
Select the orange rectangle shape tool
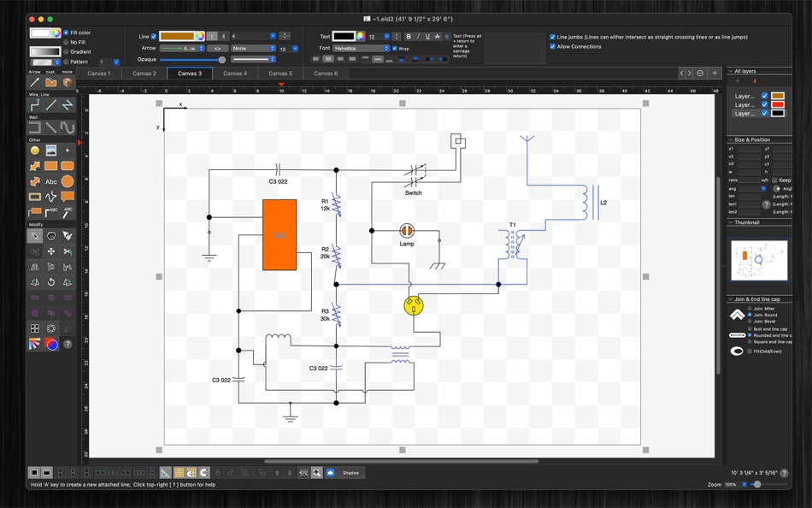pyautogui.click(x=50, y=166)
